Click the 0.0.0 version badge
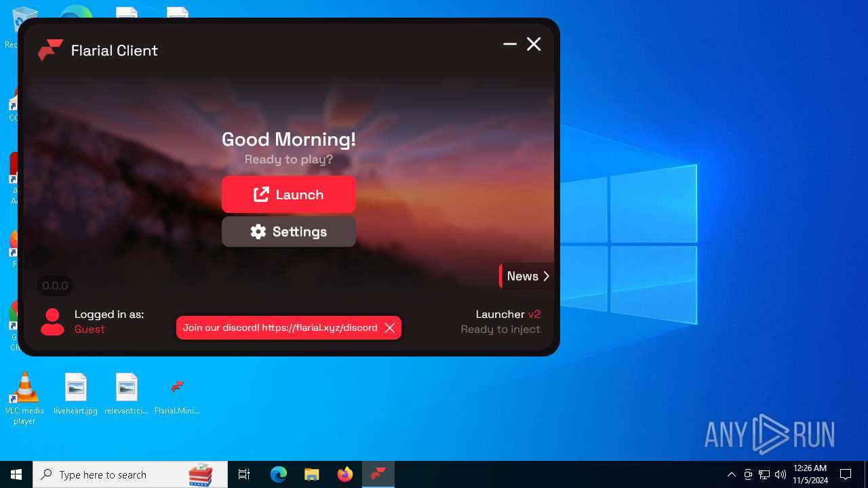Image resolution: width=868 pixels, height=488 pixels. [x=55, y=286]
